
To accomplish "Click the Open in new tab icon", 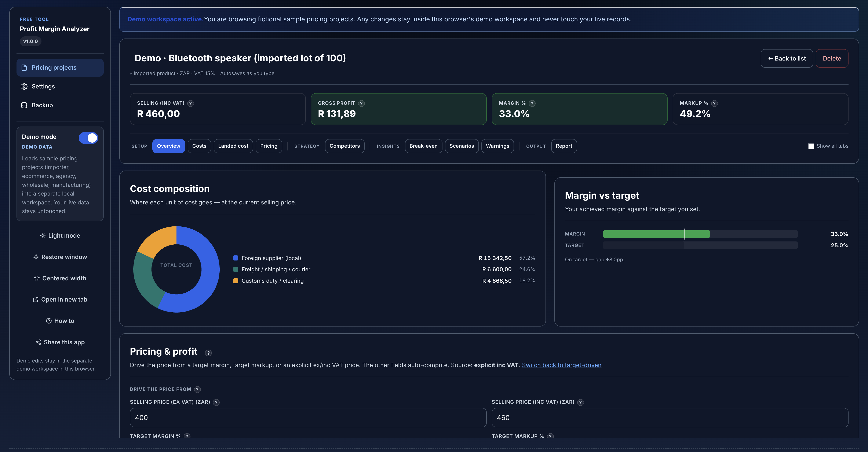I will click(x=36, y=300).
